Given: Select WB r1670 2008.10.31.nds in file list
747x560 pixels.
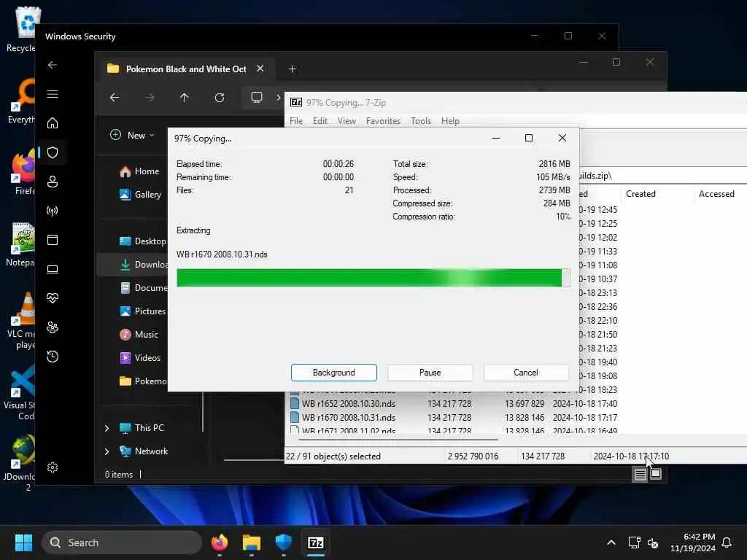Looking at the screenshot, I should [x=349, y=418].
